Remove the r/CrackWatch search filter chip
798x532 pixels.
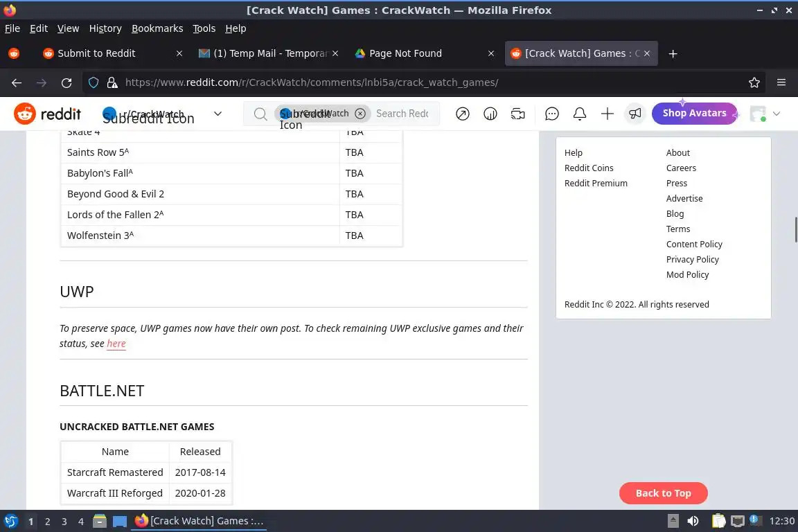coord(360,114)
